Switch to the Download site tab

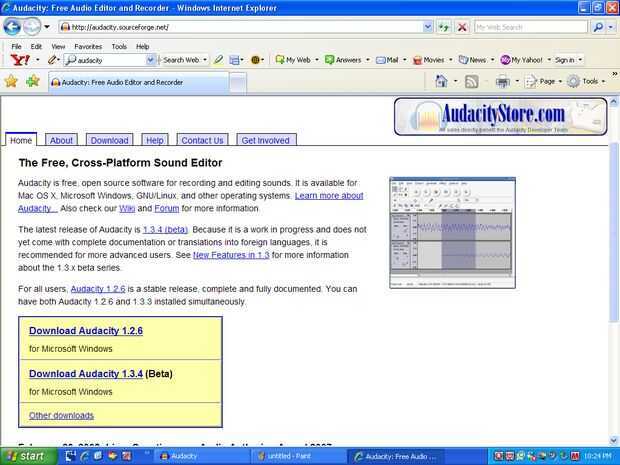[x=110, y=140]
